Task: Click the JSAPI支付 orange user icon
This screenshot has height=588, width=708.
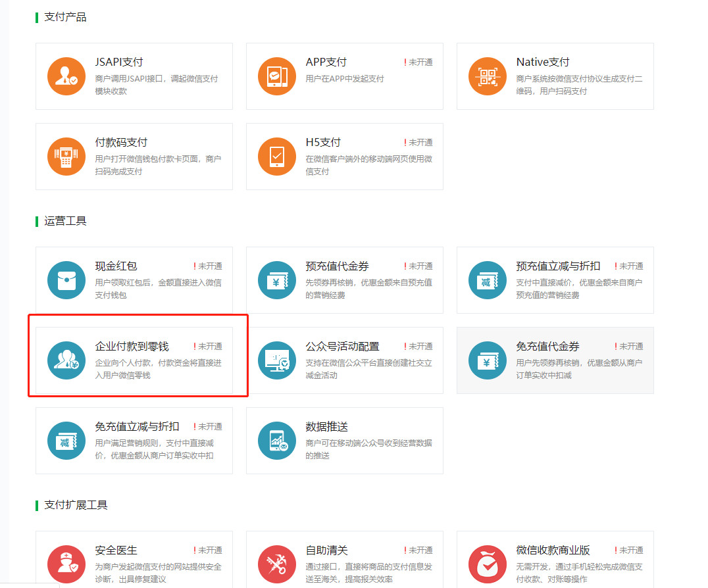Action: (66, 76)
